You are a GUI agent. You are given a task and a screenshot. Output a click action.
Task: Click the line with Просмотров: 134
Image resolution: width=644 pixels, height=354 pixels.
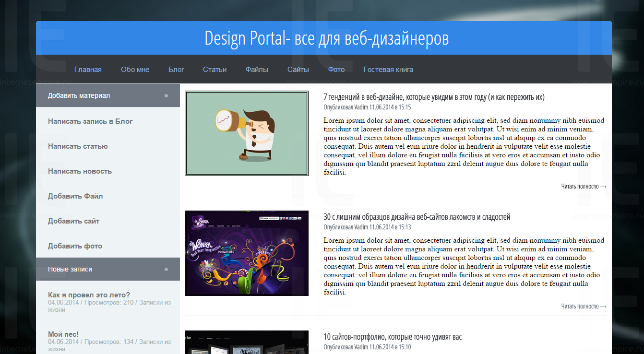(x=109, y=345)
